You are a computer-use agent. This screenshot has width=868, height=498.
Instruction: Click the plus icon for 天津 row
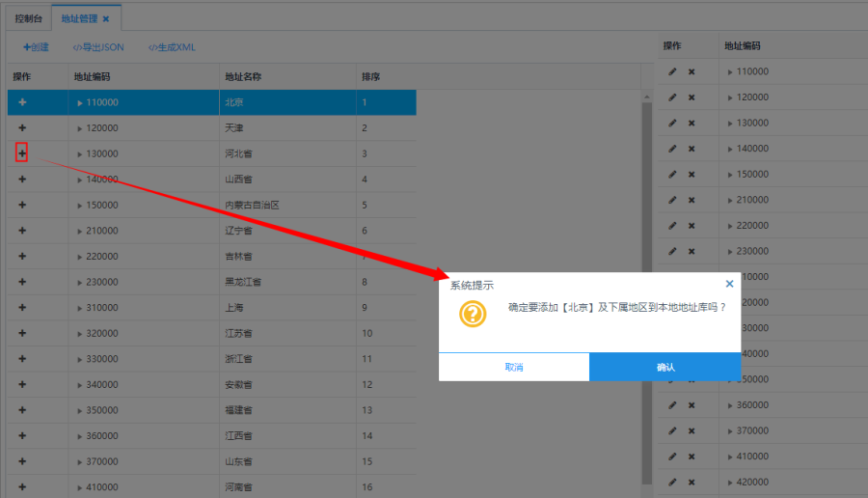click(x=22, y=127)
